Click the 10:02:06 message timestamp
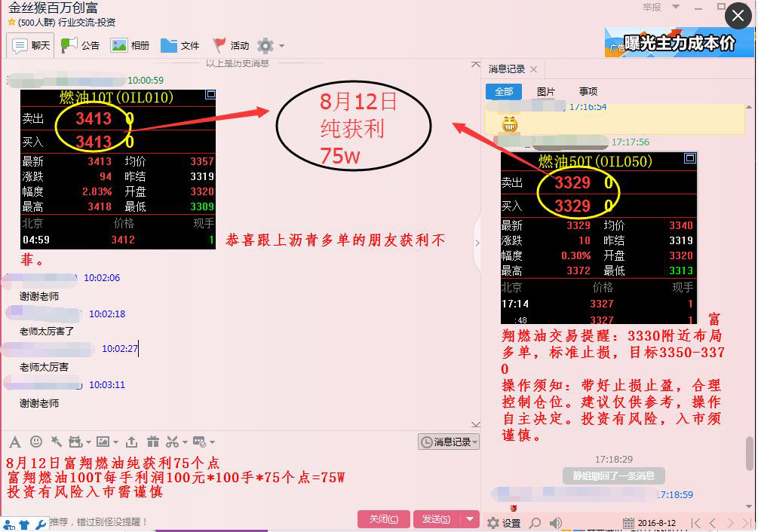 [102, 277]
